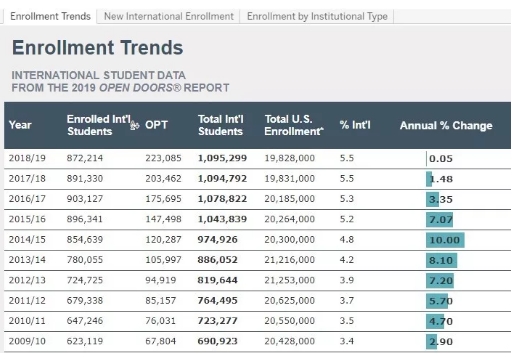Click the 10.00 annual change bar
This screenshot has height=361, width=521.
445,240
